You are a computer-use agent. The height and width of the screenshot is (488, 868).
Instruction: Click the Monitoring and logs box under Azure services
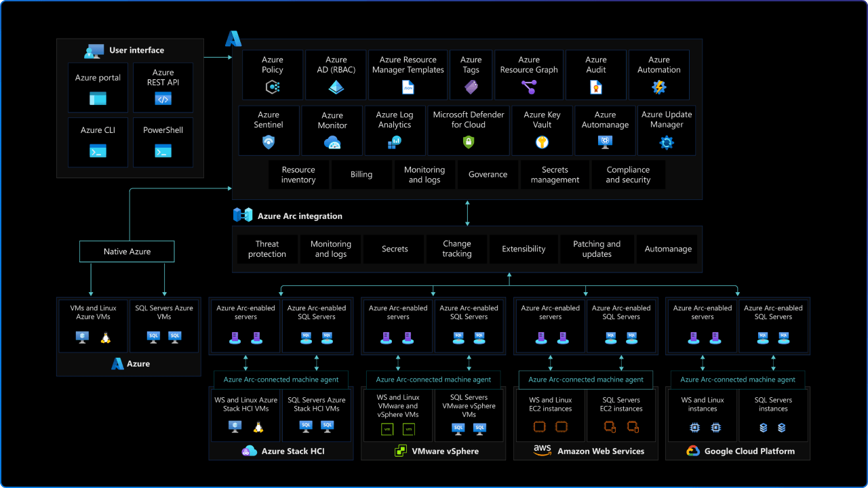point(425,175)
